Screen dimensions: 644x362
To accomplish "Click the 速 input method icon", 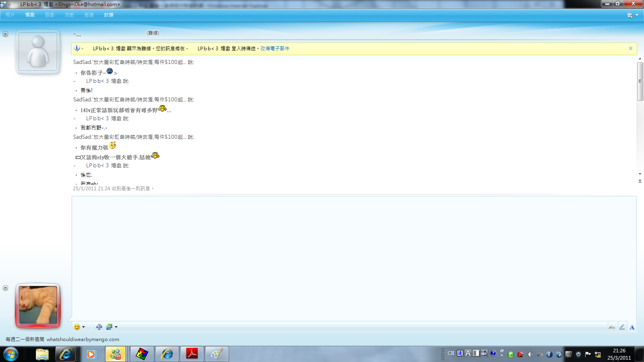I will click(x=460, y=353).
